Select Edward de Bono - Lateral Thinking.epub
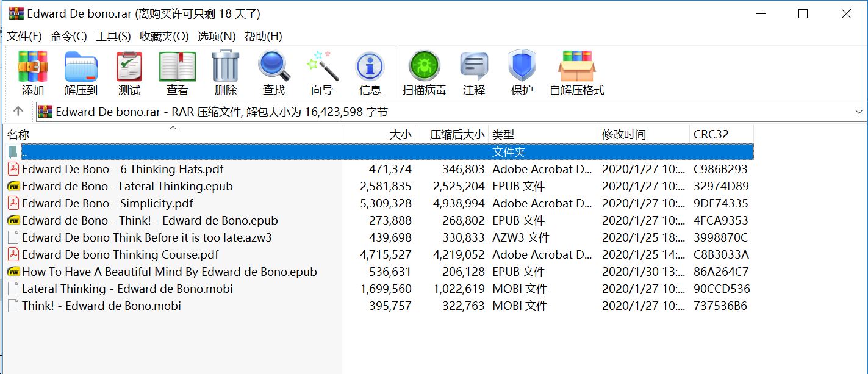The image size is (868, 374). 127,186
